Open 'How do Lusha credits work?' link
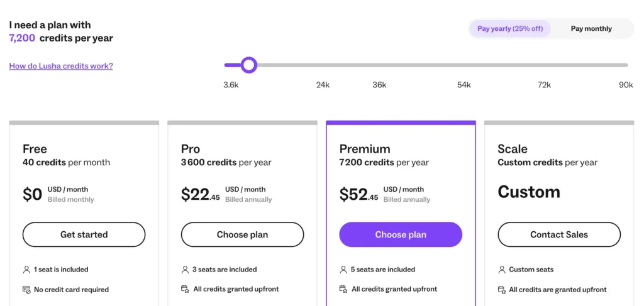644x306 pixels. coord(61,66)
